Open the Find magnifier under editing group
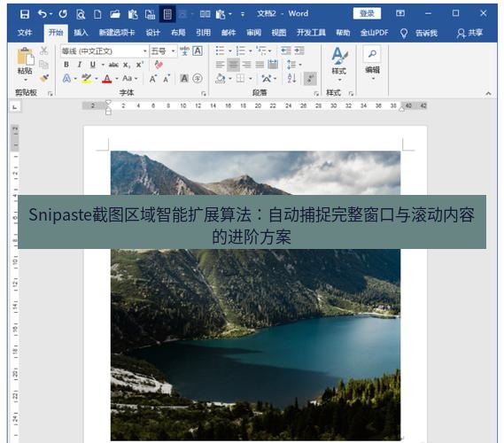The width and height of the screenshot is (504, 443). [x=372, y=54]
